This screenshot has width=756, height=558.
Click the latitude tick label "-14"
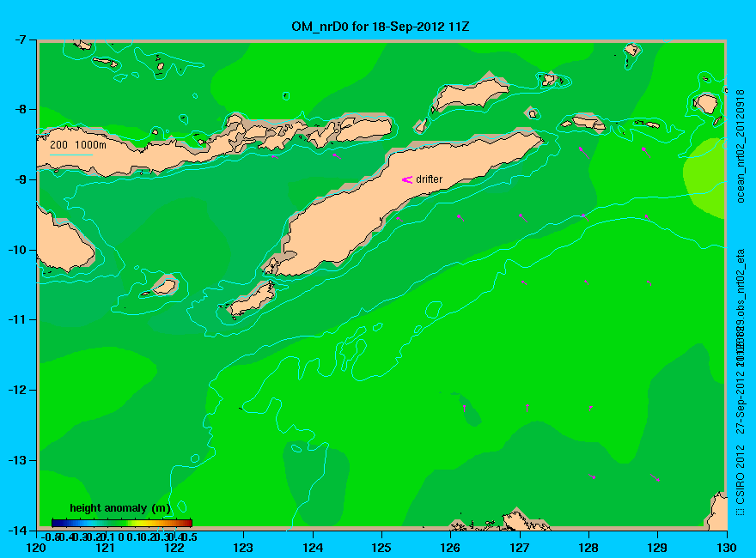pos(16,530)
